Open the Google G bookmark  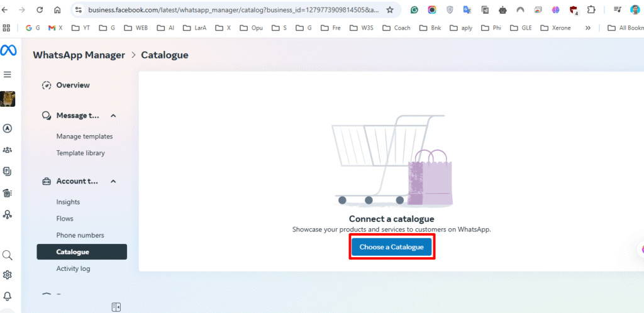(33, 28)
